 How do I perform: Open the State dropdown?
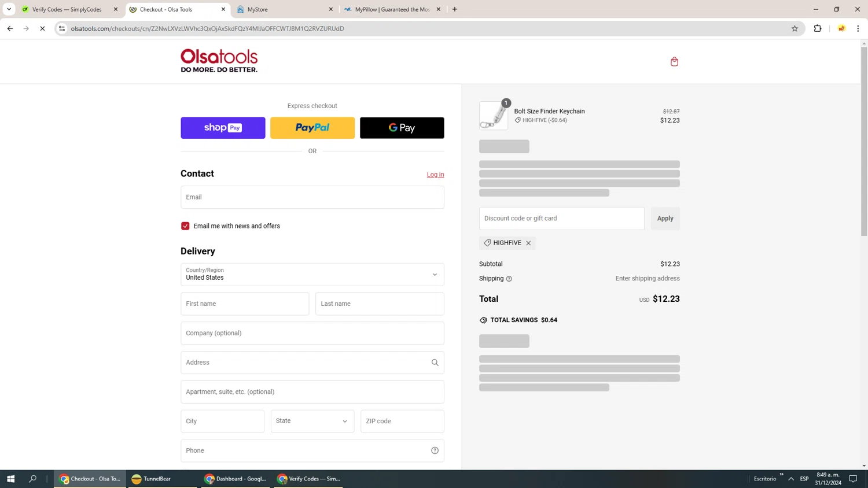(x=312, y=421)
